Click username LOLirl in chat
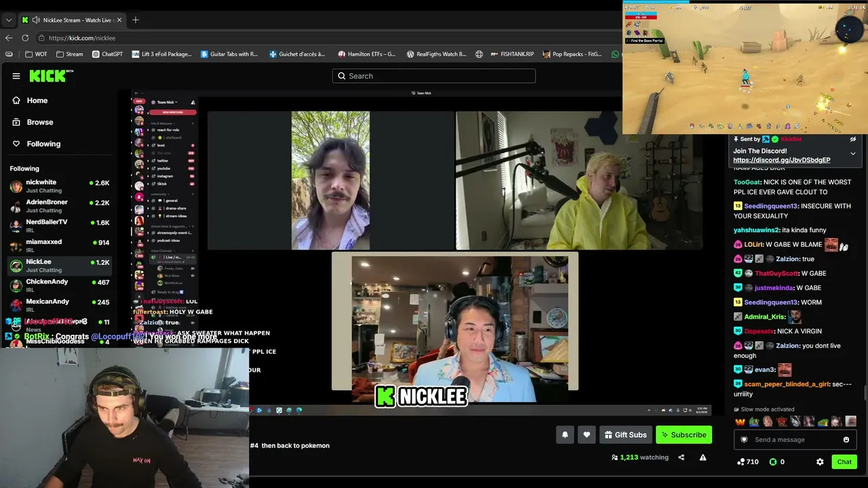 tap(753, 245)
